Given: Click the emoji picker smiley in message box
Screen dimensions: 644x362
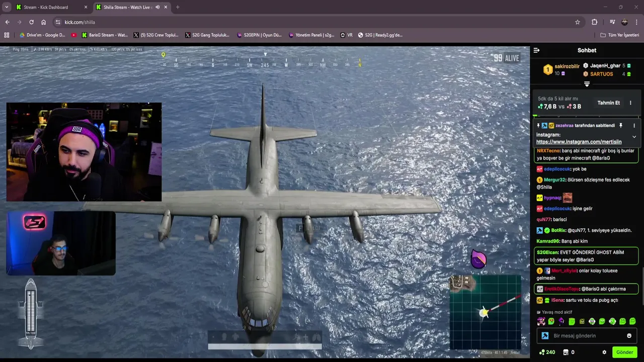Looking at the screenshot, I should pos(629,336).
